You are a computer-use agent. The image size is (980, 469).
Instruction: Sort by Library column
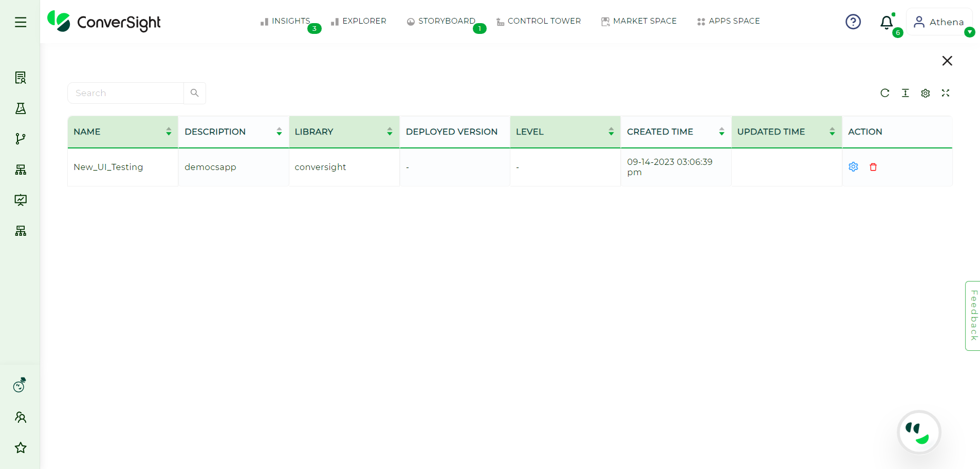[390, 132]
